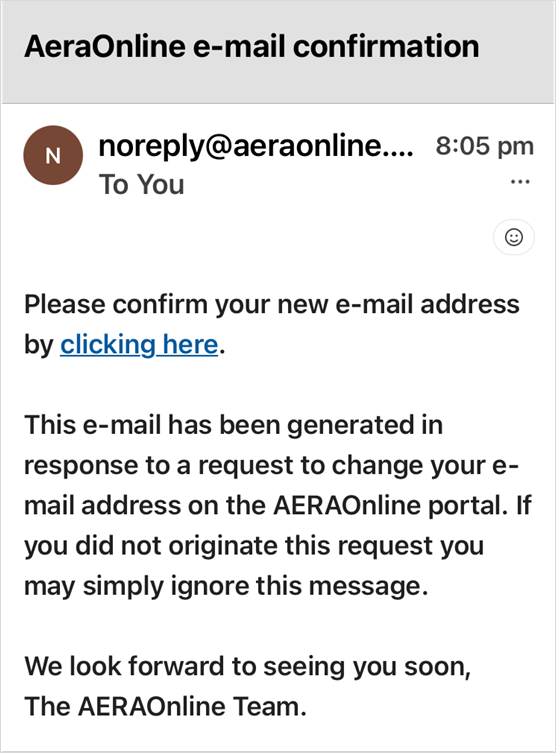Click the word "address" in the first sentence
The height and width of the screenshot is (753, 556).
(x=470, y=304)
